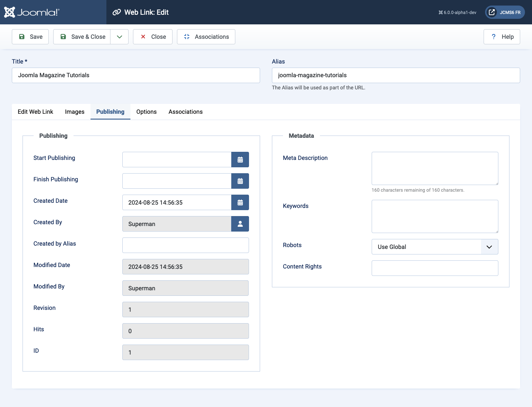Click into the Title input field

coord(136,75)
